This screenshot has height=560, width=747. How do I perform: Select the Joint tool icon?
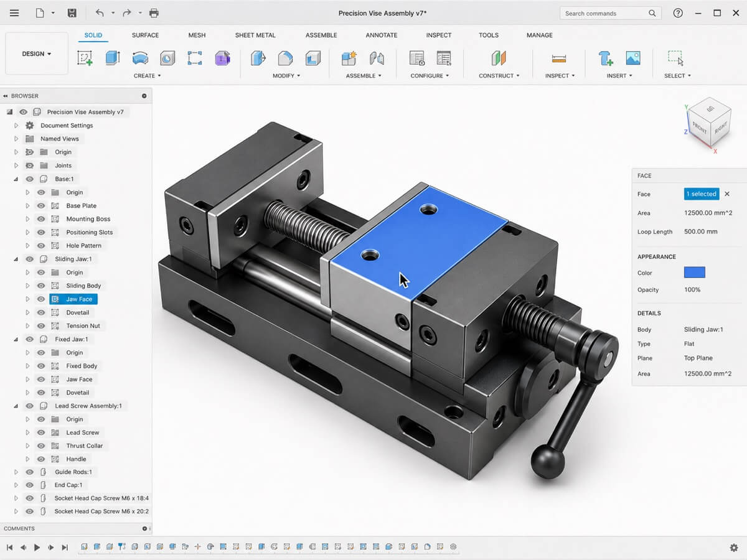tap(377, 58)
